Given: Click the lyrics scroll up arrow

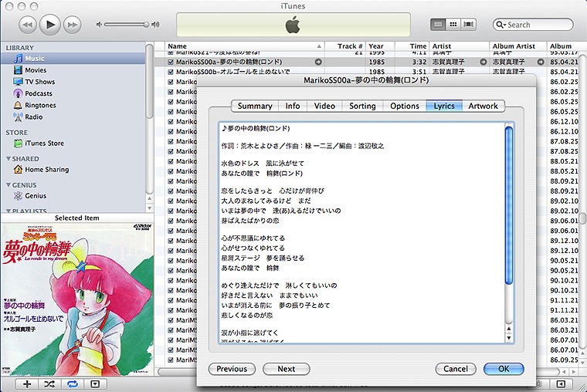Looking at the screenshot, I should click(x=509, y=329).
